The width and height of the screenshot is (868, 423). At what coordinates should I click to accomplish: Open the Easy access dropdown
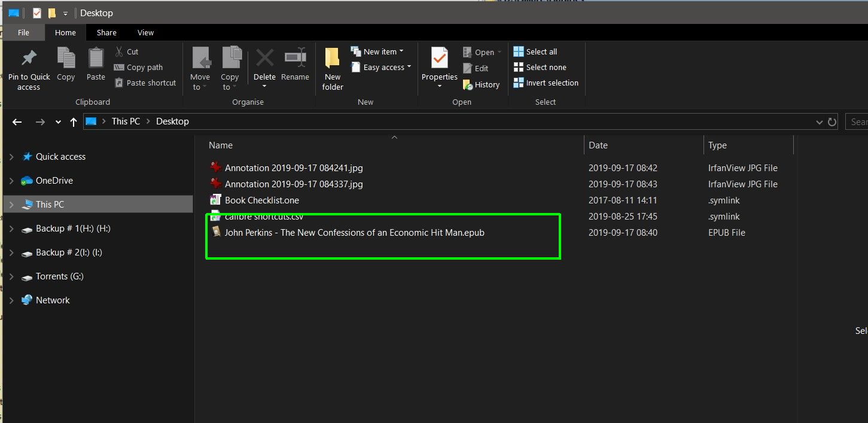click(381, 67)
